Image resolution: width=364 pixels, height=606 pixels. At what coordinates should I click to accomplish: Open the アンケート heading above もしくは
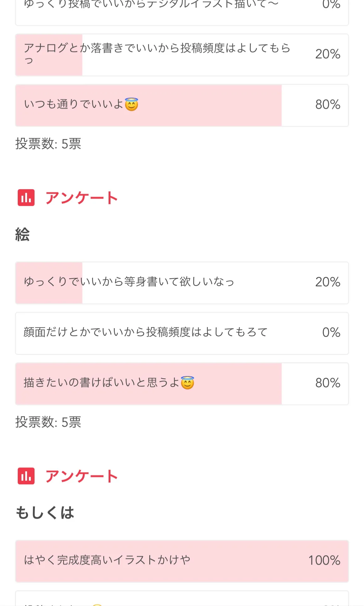click(x=82, y=476)
